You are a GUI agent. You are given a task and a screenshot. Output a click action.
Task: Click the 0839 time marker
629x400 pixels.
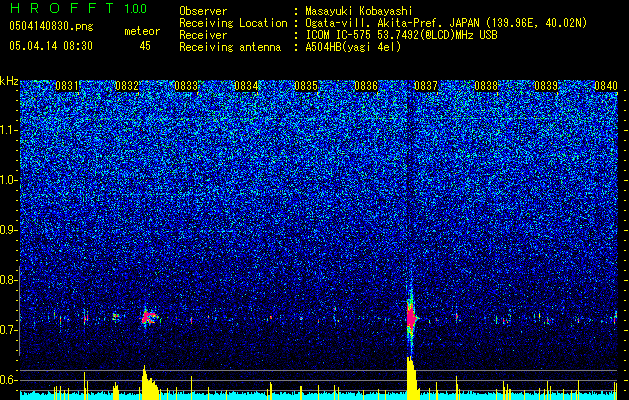pyautogui.click(x=546, y=86)
